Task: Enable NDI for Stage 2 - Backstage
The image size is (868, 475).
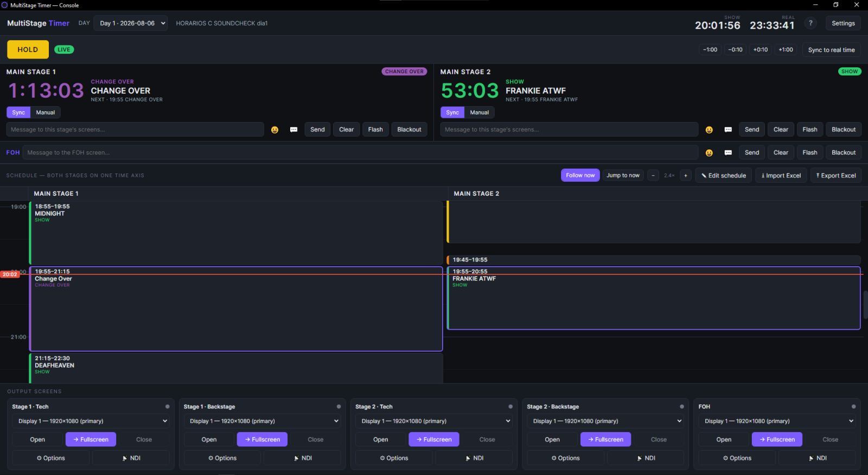Action: (x=646, y=458)
